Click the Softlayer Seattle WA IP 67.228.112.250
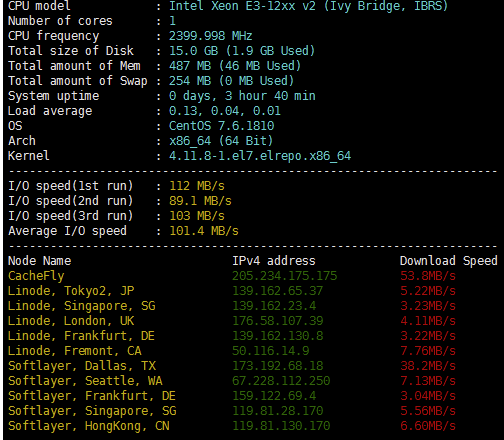Viewport: 504px width, 440px height. 281,381
